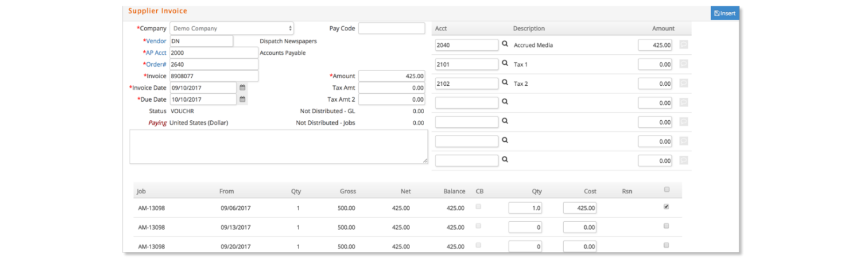Click magnifier icon beside account 2101
The image size is (868, 262).
[x=505, y=64]
